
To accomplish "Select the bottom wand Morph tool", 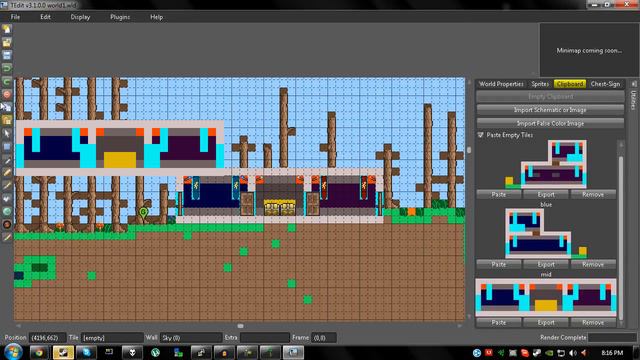I will pos(7,238).
